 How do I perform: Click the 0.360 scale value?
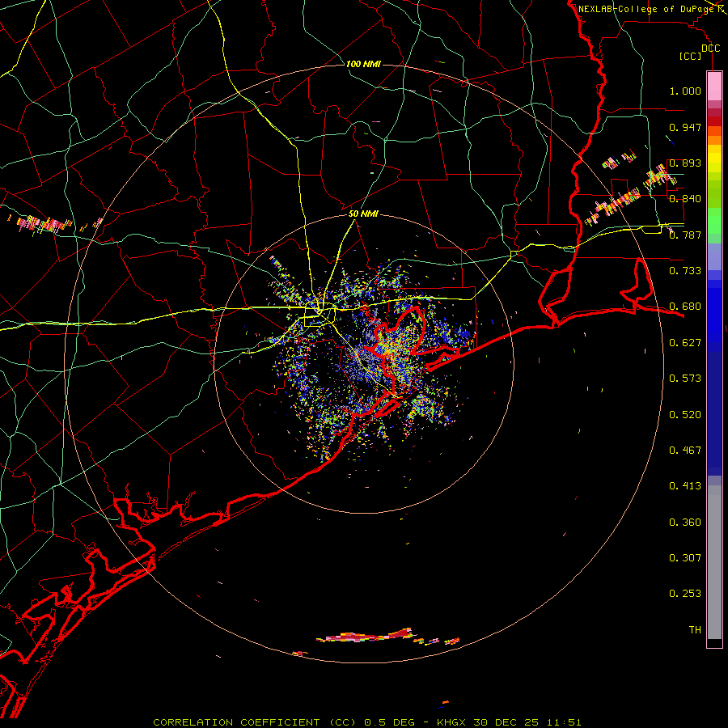(685, 523)
